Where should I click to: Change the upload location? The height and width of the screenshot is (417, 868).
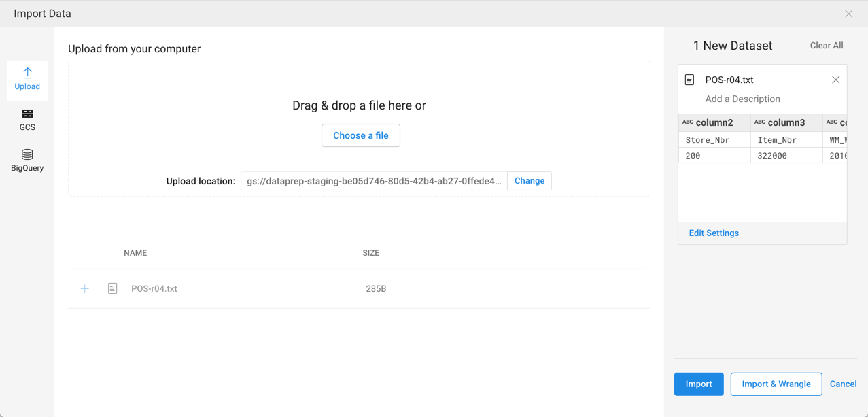coord(529,181)
